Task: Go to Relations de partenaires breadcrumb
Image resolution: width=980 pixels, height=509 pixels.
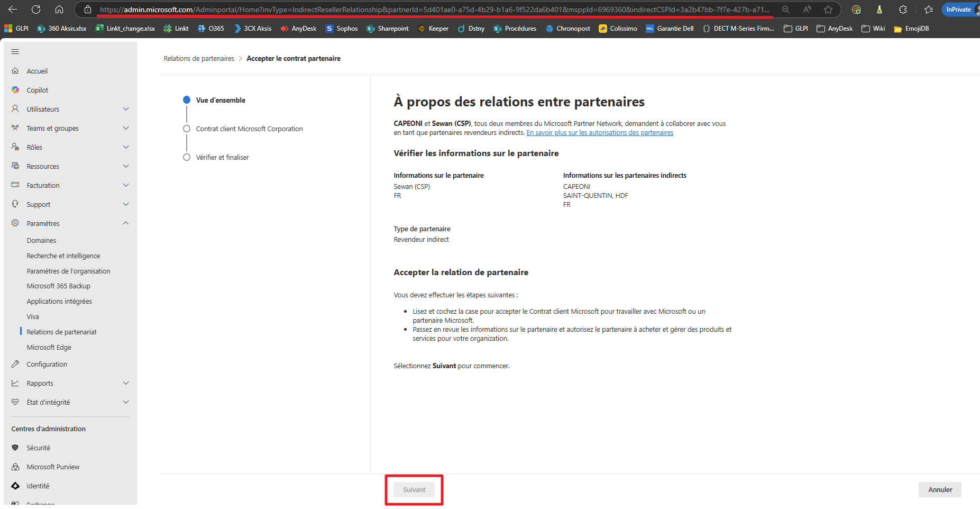Action: coord(199,59)
